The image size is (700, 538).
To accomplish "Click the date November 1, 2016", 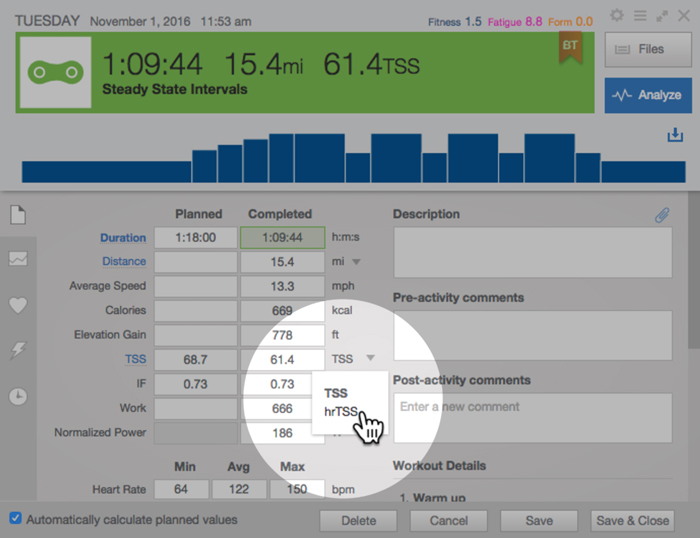I will coord(140,21).
